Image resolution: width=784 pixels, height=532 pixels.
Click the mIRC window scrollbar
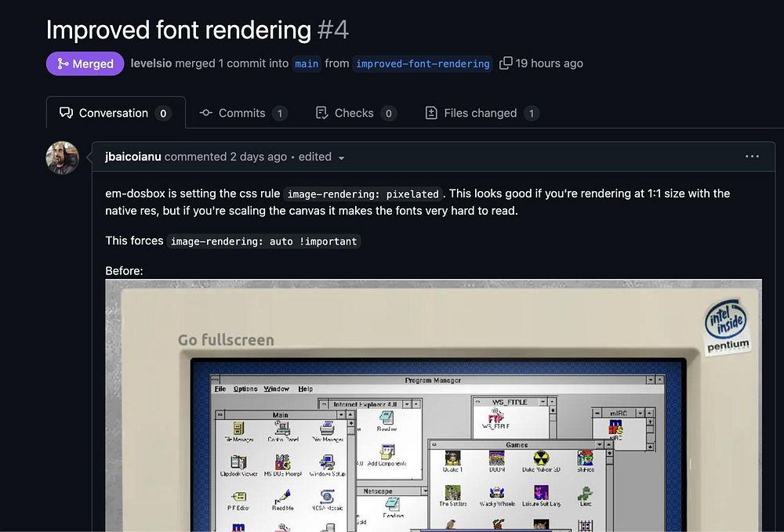pos(649,435)
